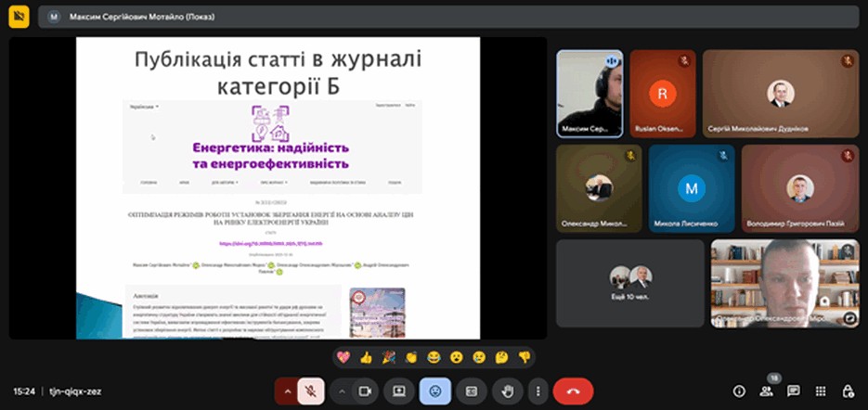Turn on captions
This screenshot has width=868, height=410.
[x=471, y=391]
